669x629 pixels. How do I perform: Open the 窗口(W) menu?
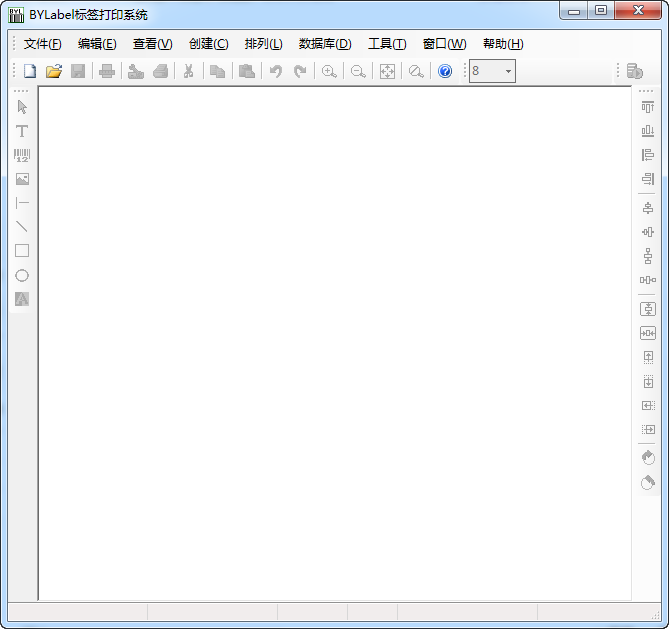coord(445,44)
